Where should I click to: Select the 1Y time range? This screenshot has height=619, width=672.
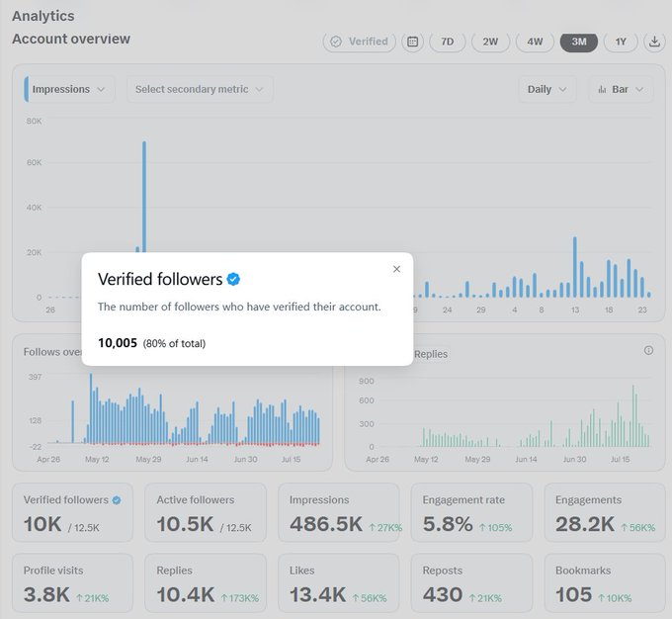[621, 42]
